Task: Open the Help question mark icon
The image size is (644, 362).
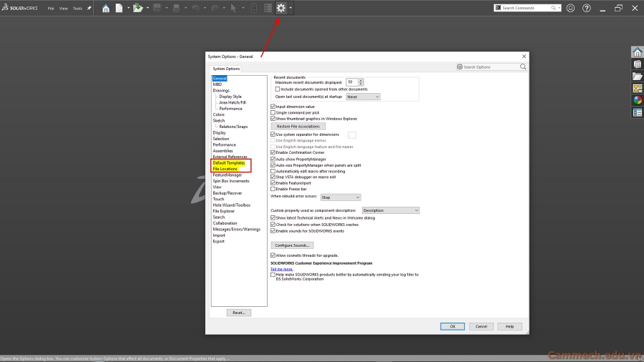Action: 587,8
